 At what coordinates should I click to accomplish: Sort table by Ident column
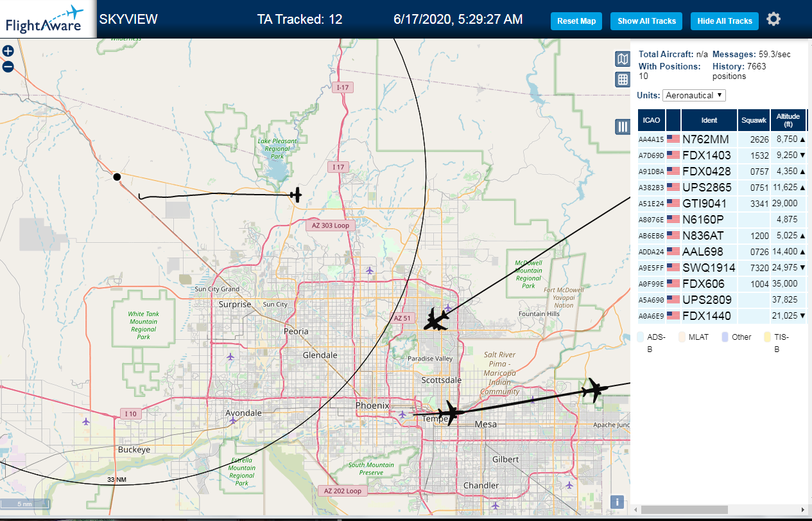click(x=709, y=120)
